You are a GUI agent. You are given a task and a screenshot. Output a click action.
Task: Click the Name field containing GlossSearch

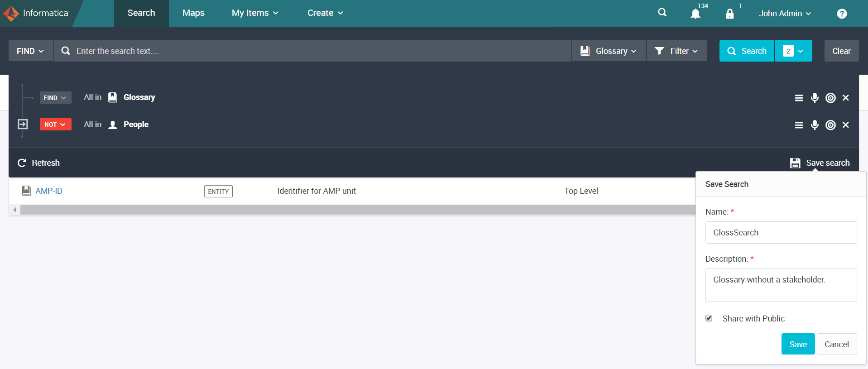(x=781, y=232)
